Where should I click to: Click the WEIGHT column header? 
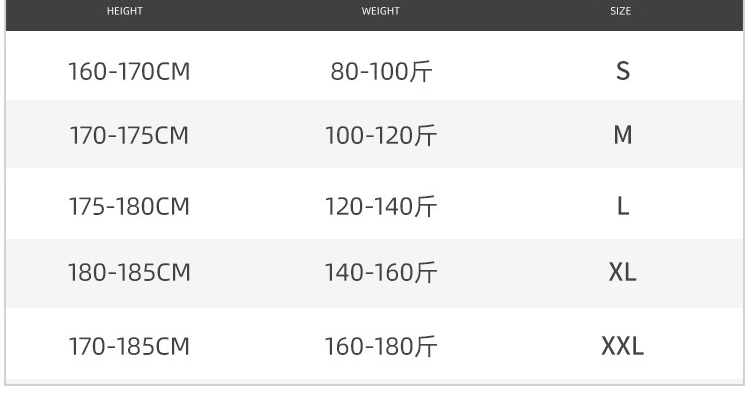click(380, 12)
